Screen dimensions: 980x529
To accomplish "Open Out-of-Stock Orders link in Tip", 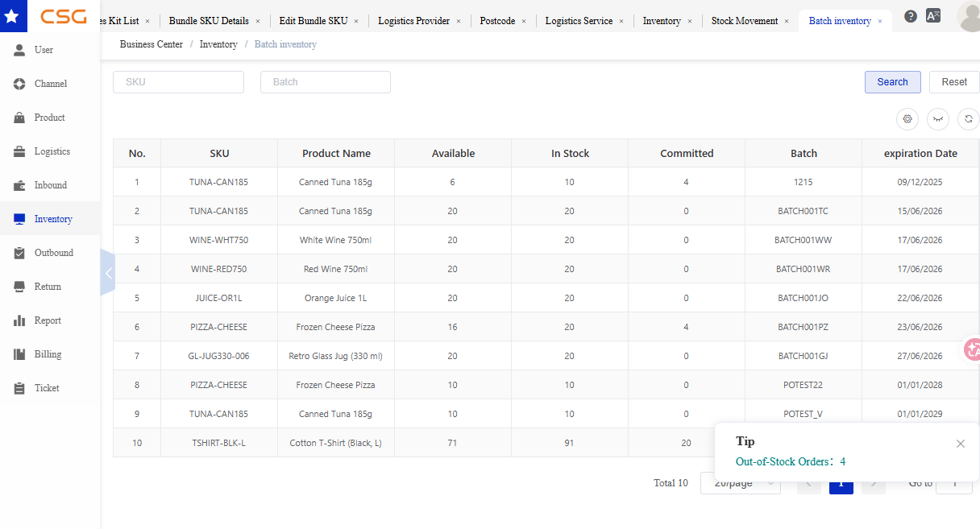I will click(791, 462).
